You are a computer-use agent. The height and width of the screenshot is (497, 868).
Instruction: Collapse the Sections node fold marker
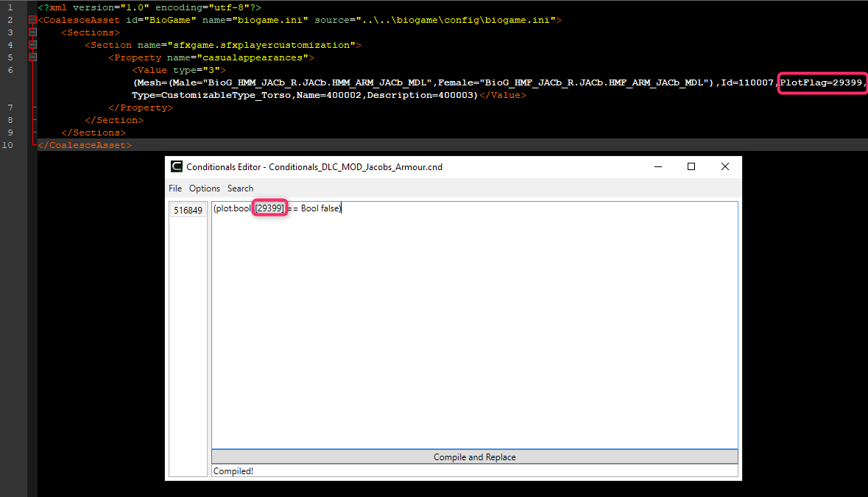pyautogui.click(x=32, y=32)
